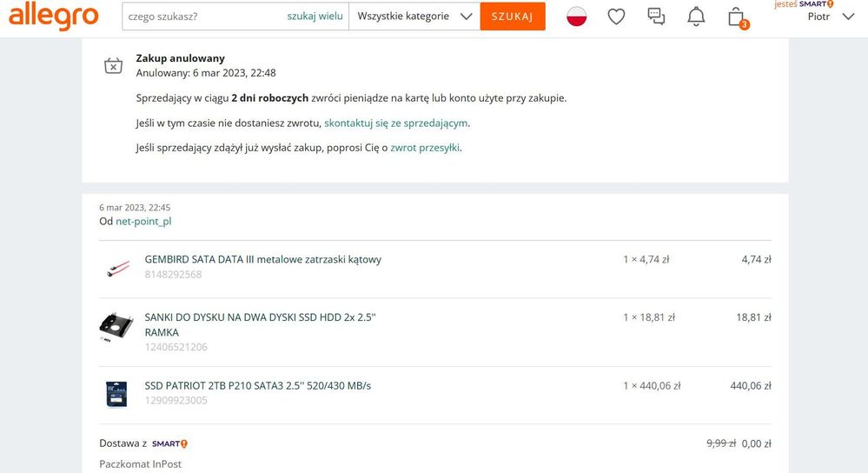This screenshot has width=868, height=473.
Task: Show notifications with the bell icon
Action: tap(696, 17)
